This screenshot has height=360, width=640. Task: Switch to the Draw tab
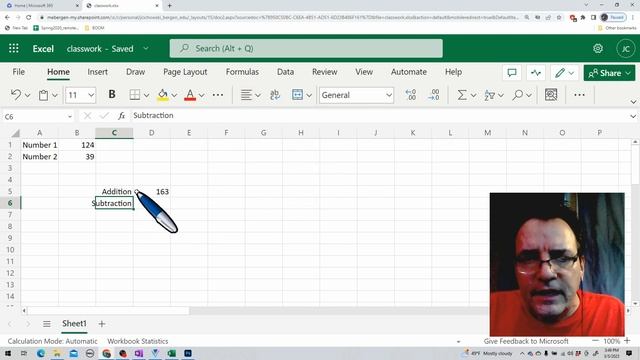pos(135,72)
